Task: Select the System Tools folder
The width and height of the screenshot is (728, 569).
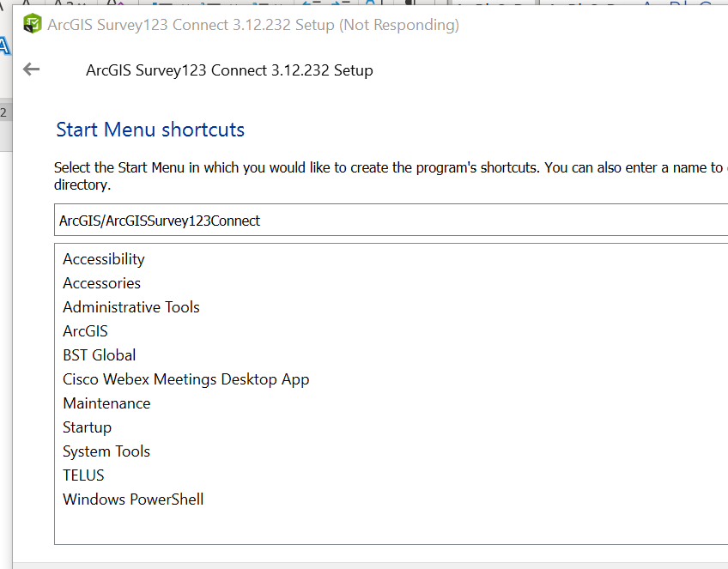Action: click(x=106, y=451)
